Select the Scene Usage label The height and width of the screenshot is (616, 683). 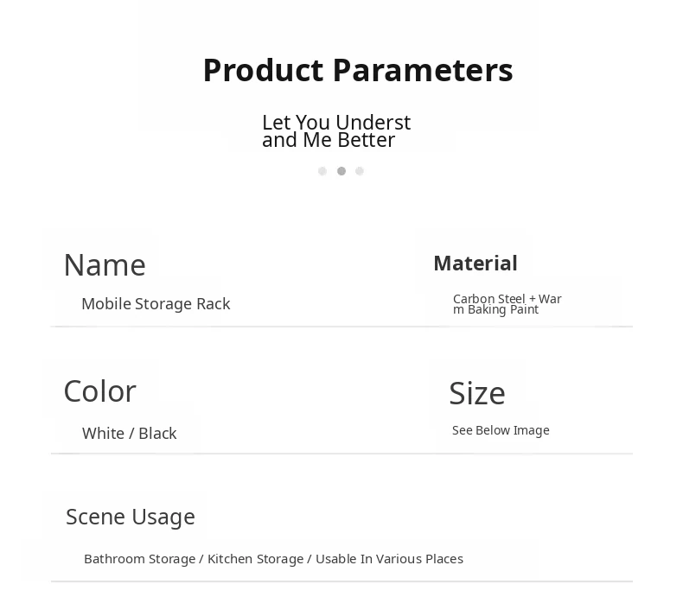click(x=131, y=517)
